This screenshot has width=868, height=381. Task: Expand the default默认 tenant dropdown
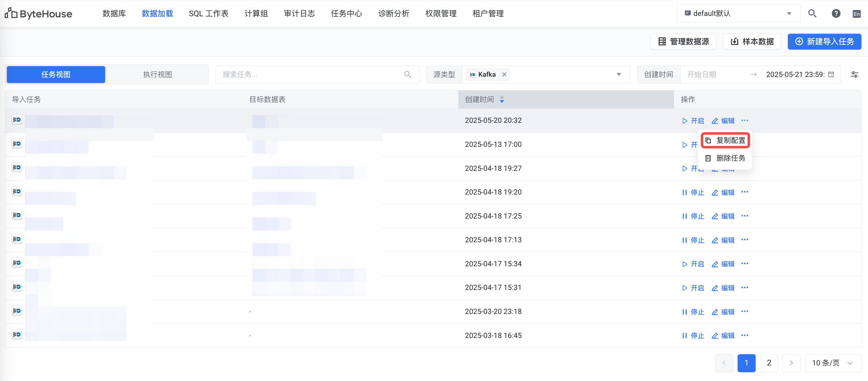click(x=738, y=13)
